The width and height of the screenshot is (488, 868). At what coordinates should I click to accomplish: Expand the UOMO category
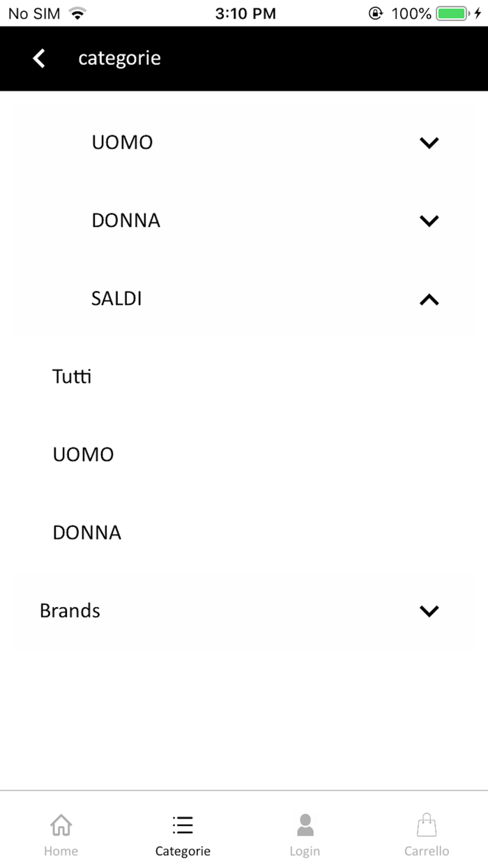[244, 142]
